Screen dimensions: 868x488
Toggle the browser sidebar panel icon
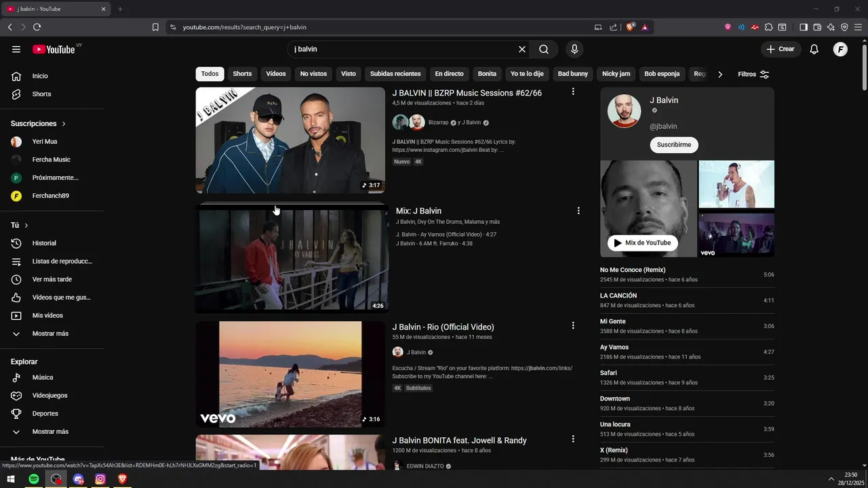(804, 27)
